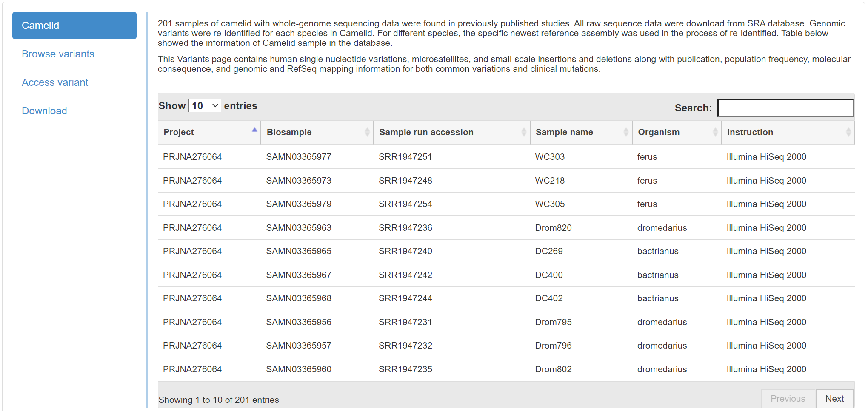
Task: Click the Organism header label
Action: tap(659, 132)
